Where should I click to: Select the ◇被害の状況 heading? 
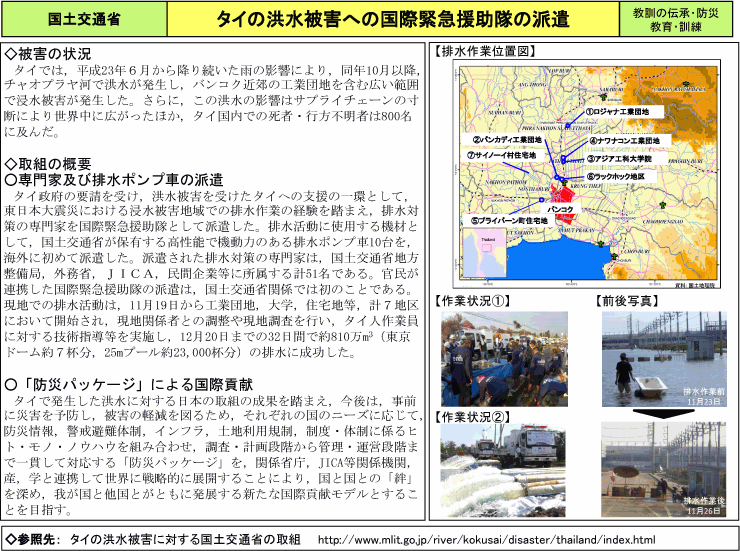coord(48,53)
